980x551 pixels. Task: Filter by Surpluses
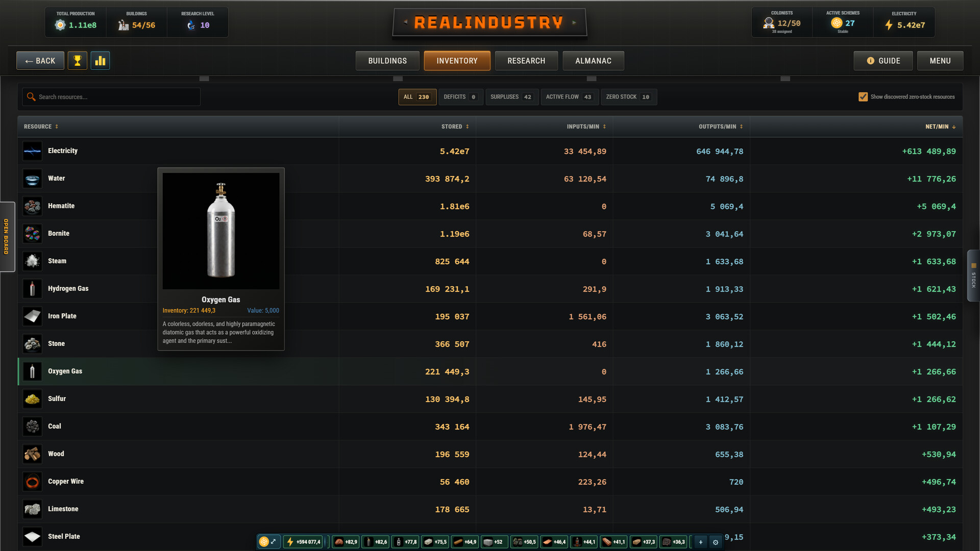tap(511, 97)
